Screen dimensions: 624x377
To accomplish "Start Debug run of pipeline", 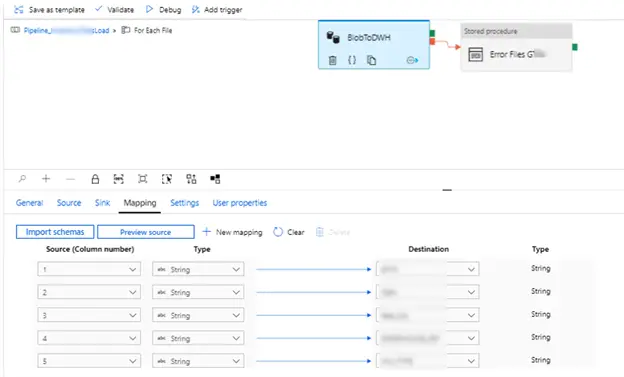I will click(163, 10).
